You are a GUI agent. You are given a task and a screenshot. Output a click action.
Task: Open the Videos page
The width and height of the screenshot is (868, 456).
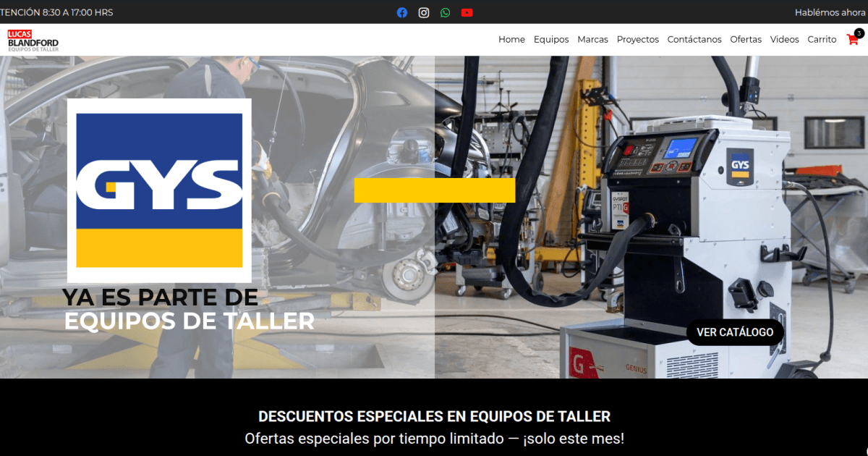pyautogui.click(x=785, y=40)
